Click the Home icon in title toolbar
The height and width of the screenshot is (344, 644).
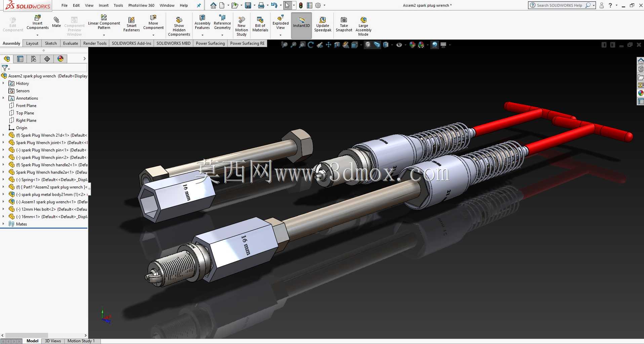coord(213,5)
